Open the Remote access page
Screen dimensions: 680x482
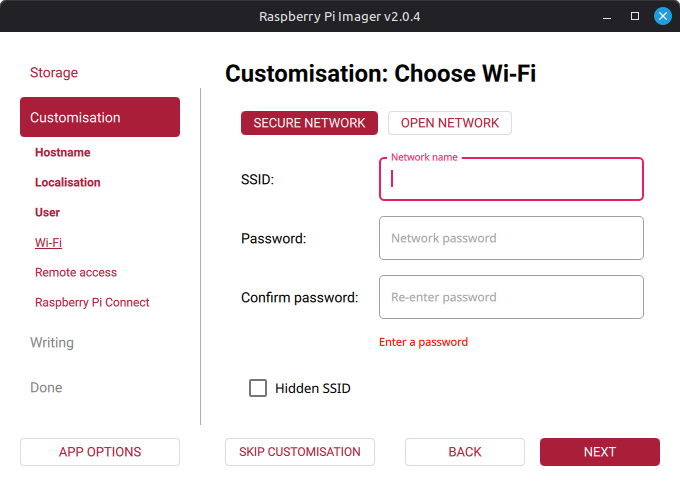coord(76,273)
